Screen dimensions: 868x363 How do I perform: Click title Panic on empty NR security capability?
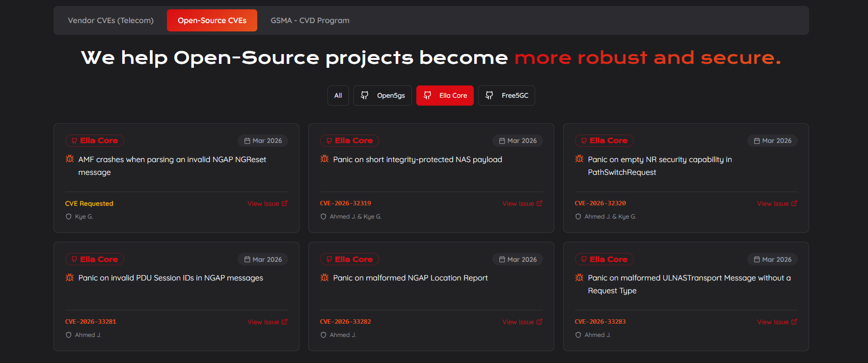[x=660, y=166]
